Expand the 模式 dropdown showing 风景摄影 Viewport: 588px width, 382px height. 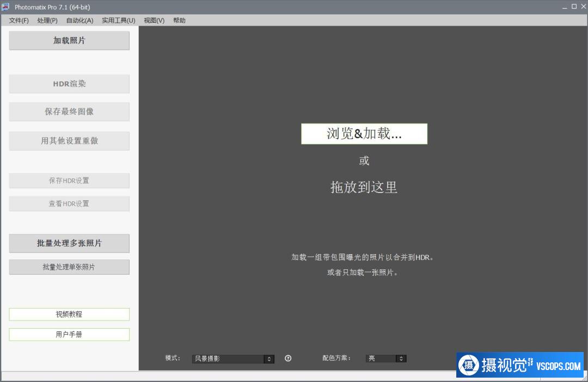coord(233,359)
